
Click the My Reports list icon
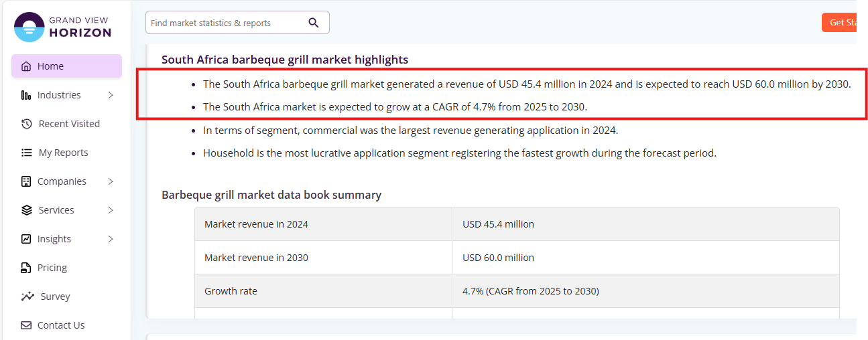coord(27,153)
